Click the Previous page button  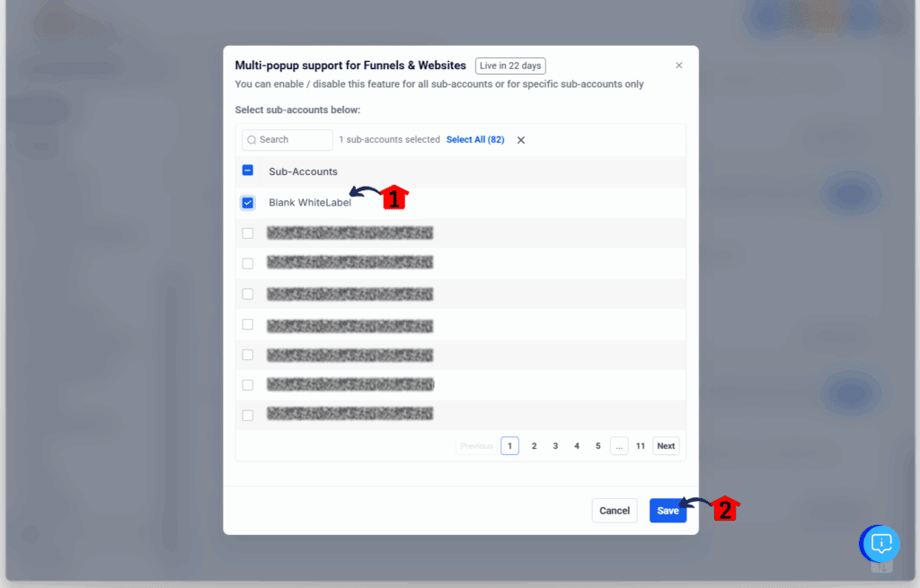tap(476, 446)
